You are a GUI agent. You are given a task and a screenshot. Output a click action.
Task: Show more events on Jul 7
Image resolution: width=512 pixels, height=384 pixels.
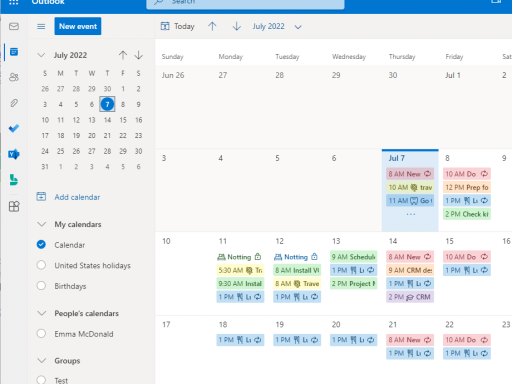411,214
